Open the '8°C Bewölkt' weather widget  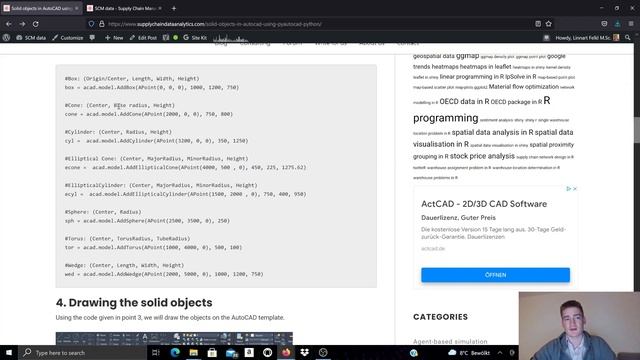tap(469, 353)
